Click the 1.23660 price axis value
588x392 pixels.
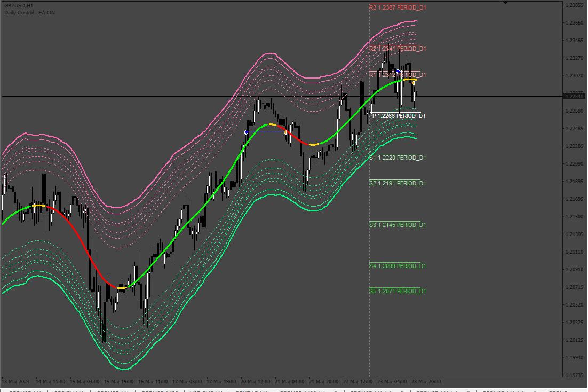[575, 23]
